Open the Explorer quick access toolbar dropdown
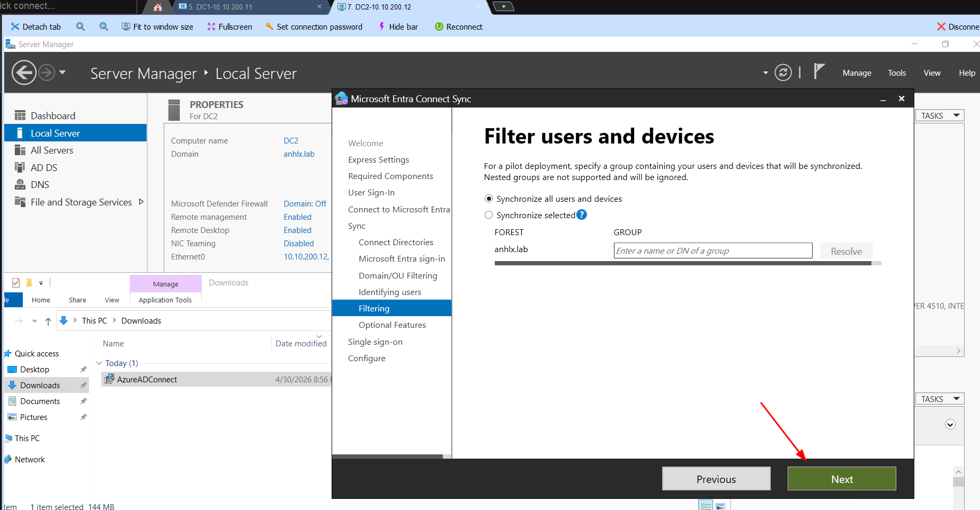The width and height of the screenshot is (980, 510). point(41,283)
